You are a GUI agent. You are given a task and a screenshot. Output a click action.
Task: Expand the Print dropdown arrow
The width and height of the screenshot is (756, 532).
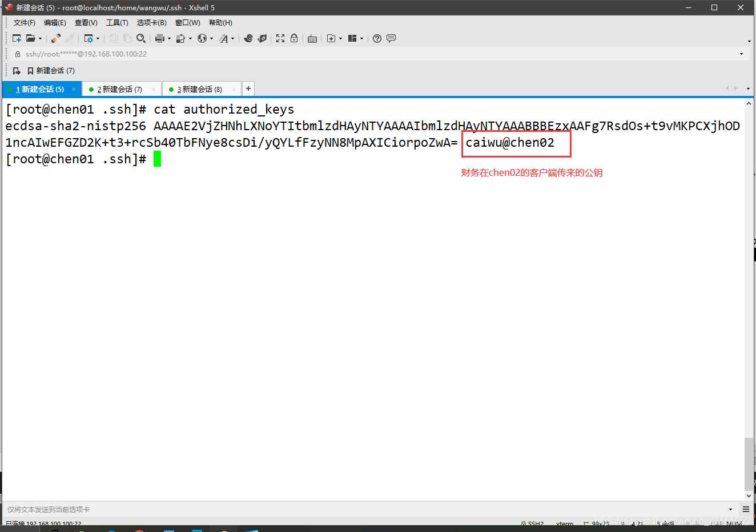pos(169,39)
